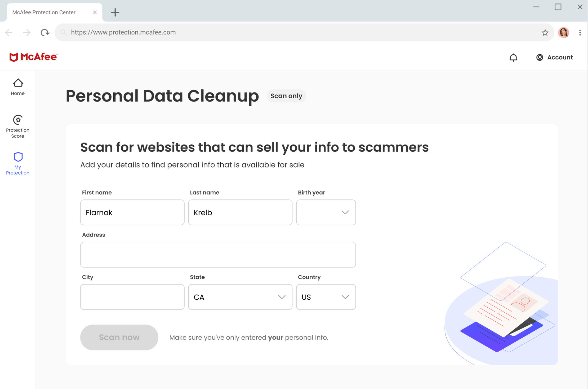Select My Protection shield icon

[18, 157]
